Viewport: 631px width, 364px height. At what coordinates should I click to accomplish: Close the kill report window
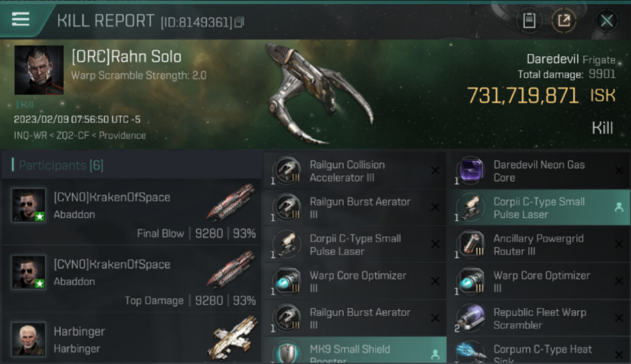pos(607,20)
